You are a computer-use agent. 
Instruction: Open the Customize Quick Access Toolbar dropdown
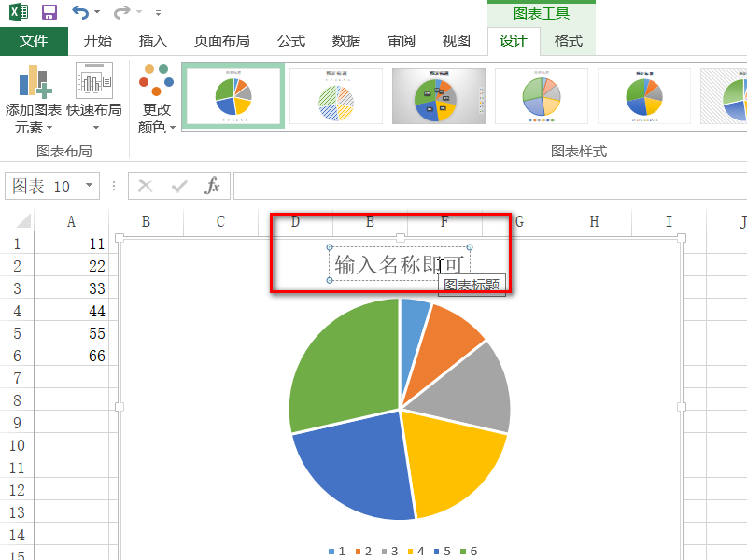[158, 13]
